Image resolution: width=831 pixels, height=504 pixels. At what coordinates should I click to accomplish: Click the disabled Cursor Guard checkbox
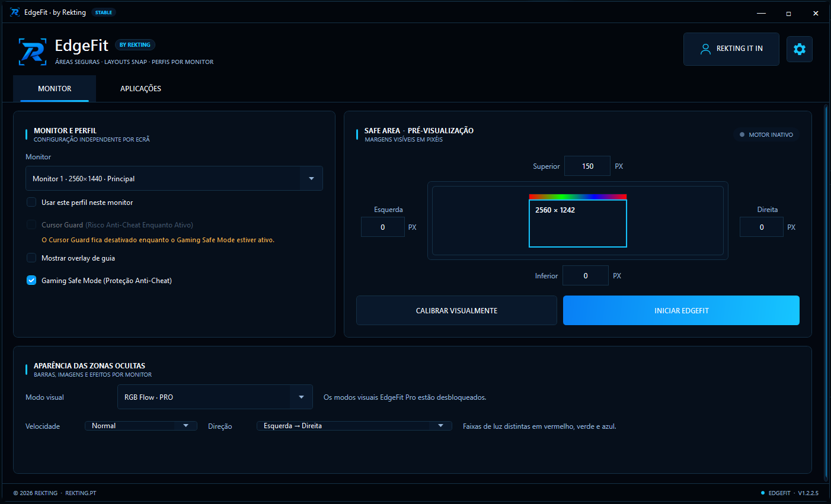31,225
